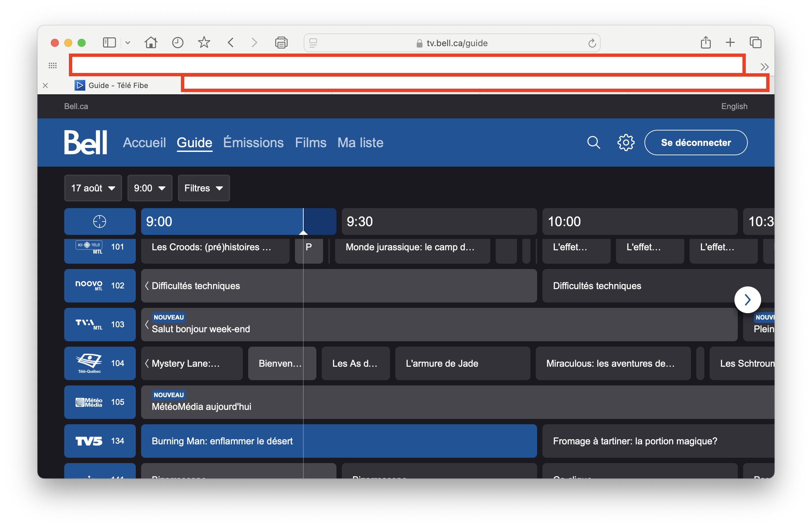Go to the Émissions menu item
Viewport: 812px width, 528px height.
[x=253, y=143]
